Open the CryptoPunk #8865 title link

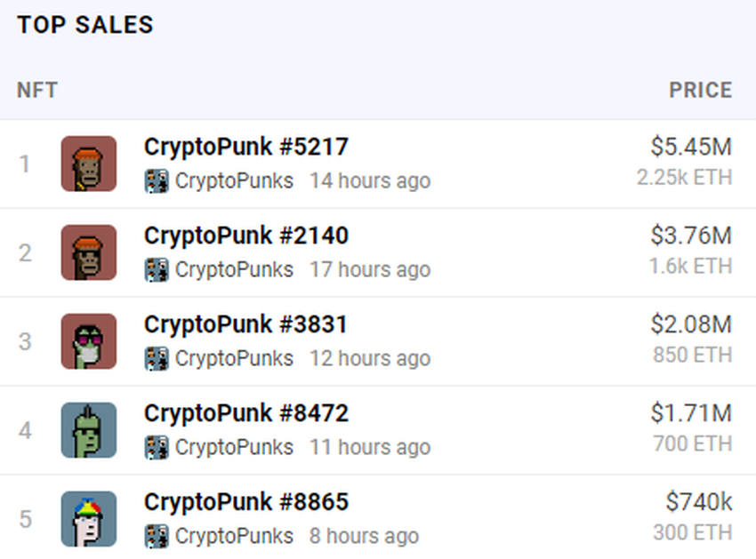(245, 501)
